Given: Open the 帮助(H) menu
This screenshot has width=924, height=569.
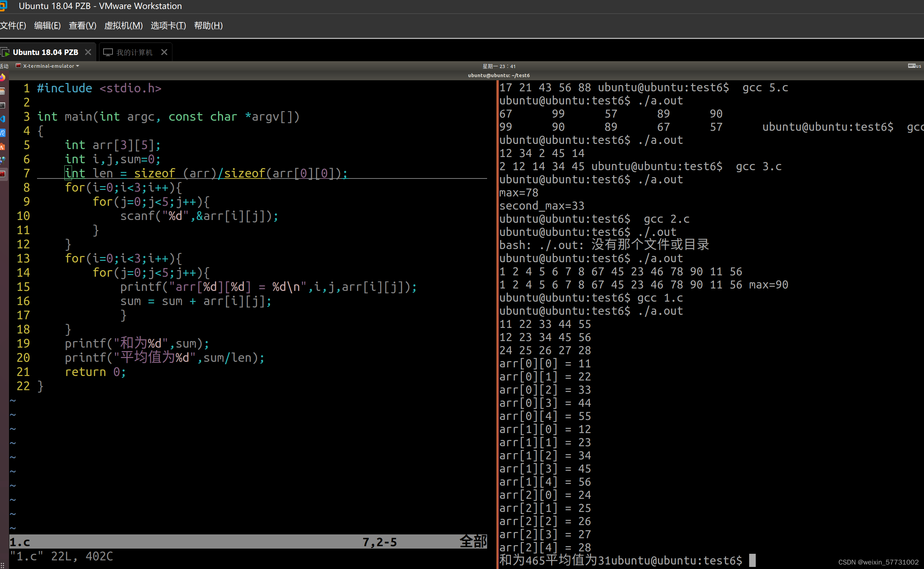Looking at the screenshot, I should (x=208, y=26).
